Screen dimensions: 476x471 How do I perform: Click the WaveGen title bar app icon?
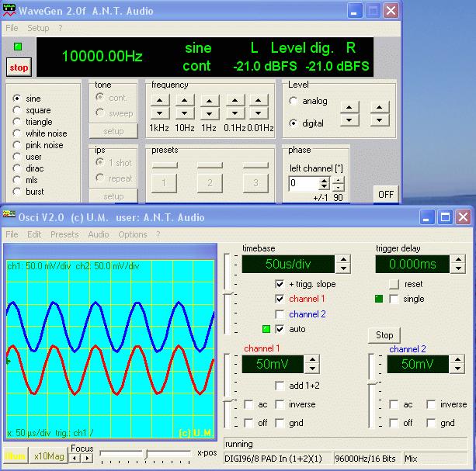9,10
